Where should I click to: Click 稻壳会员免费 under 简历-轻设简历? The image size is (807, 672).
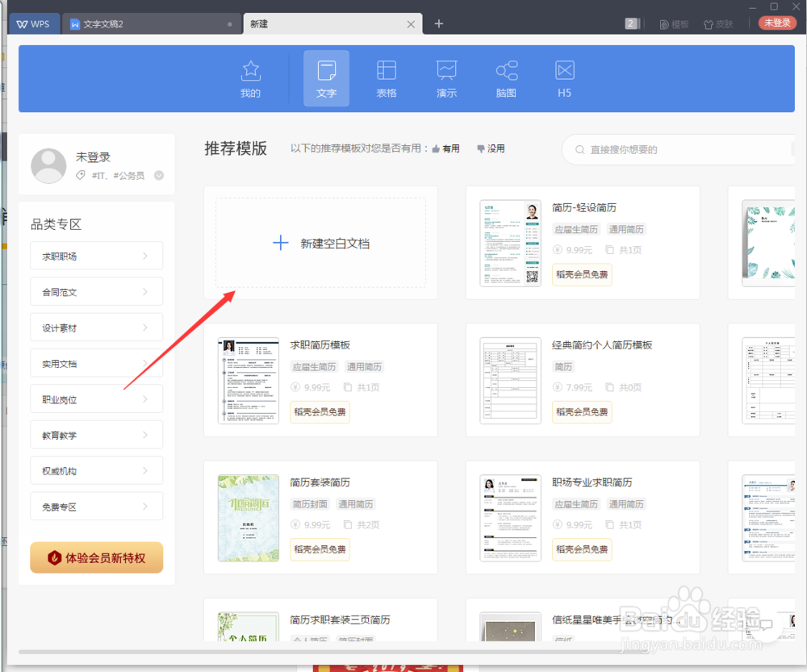(x=582, y=274)
